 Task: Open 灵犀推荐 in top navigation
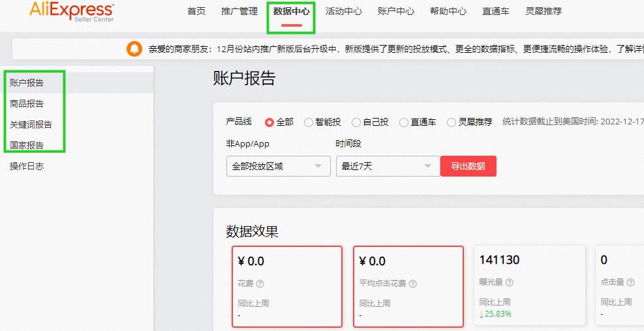pyautogui.click(x=544, y=12)
